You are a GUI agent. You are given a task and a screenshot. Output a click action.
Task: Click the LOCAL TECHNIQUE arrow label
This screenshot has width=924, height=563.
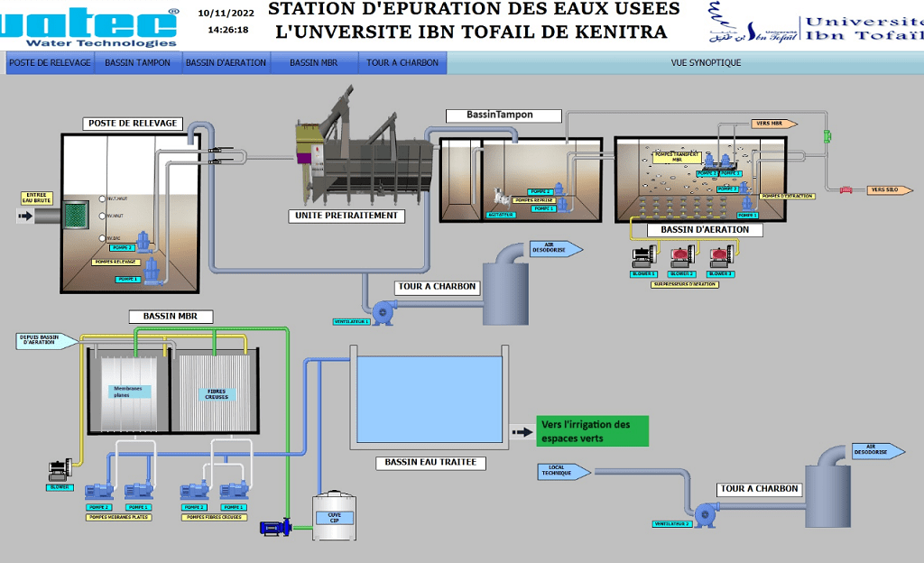point(563,471)
